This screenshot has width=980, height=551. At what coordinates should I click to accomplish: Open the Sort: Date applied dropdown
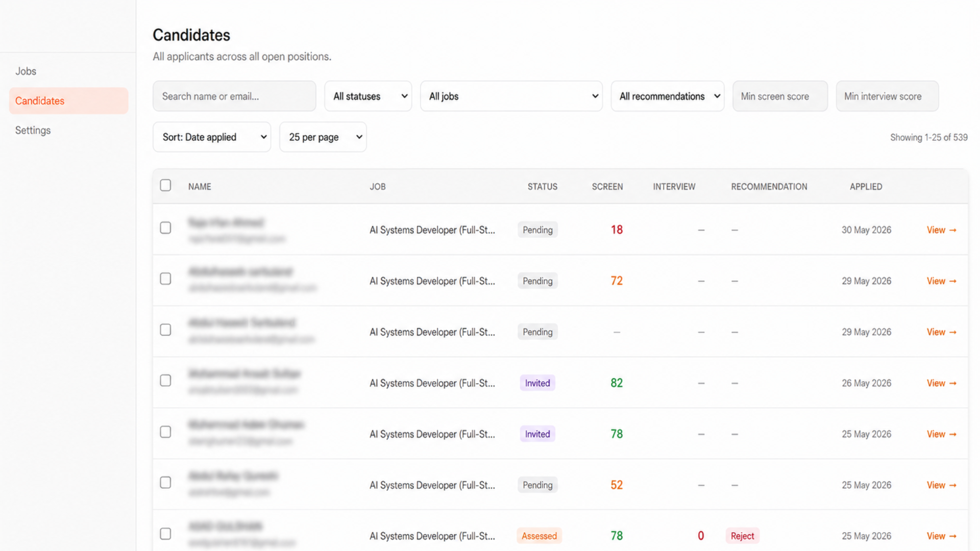(212, 137)
